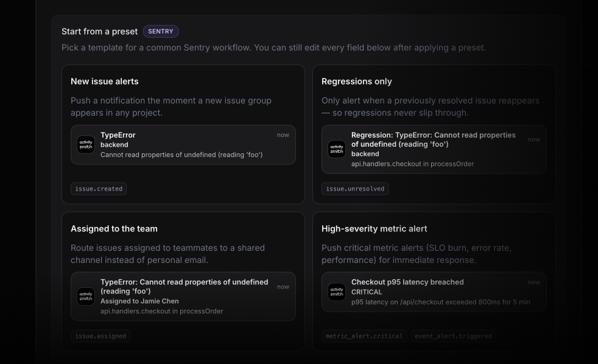The image size is (598, 364).
Task: Click the activity smith icon in New issue alerts preview
Action: tap(86, 144)
